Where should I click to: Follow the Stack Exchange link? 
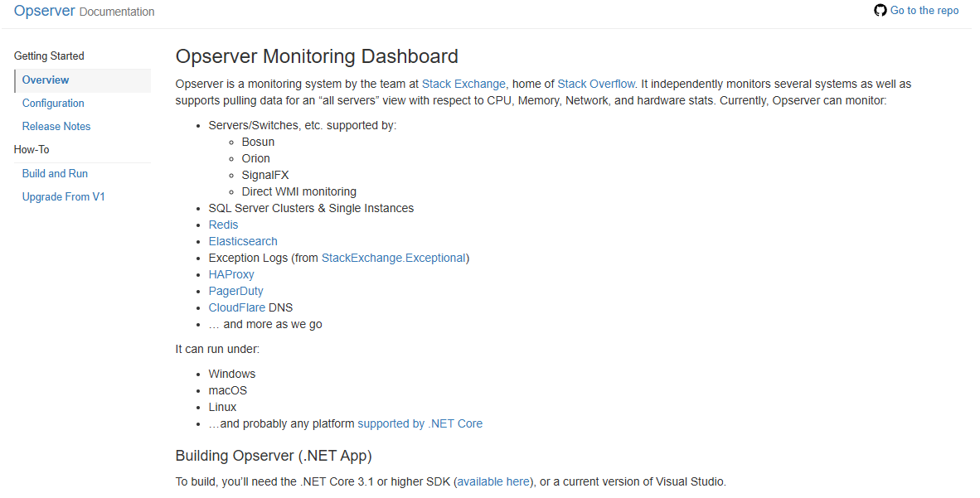(x=463, y=84)
